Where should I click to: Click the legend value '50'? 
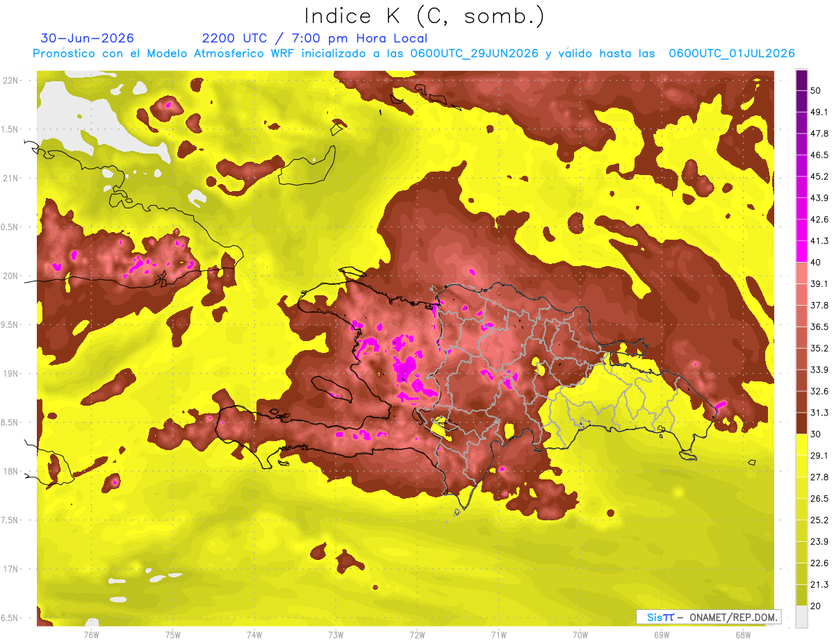pyautogui.click(x=816, y=90)
